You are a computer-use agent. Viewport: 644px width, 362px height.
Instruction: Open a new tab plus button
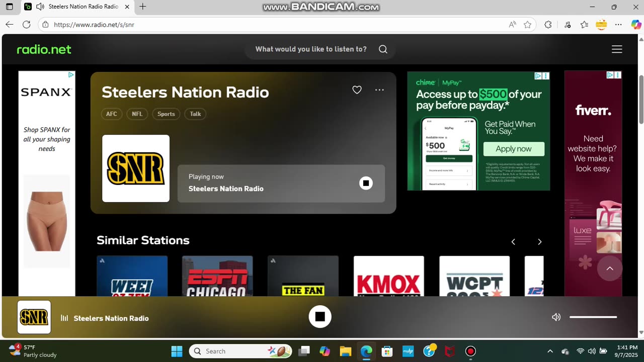click(143, 7)
